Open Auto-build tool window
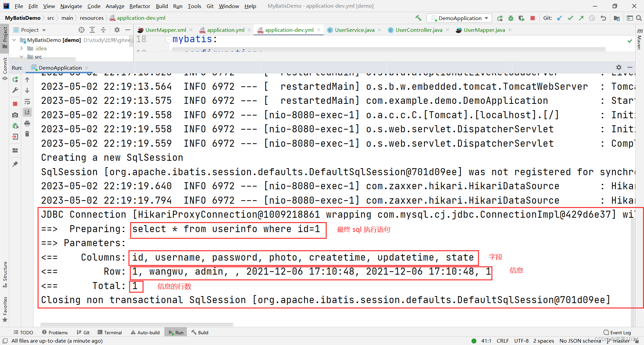This screenshot has width=644, height=345. [x=145, y=332]
